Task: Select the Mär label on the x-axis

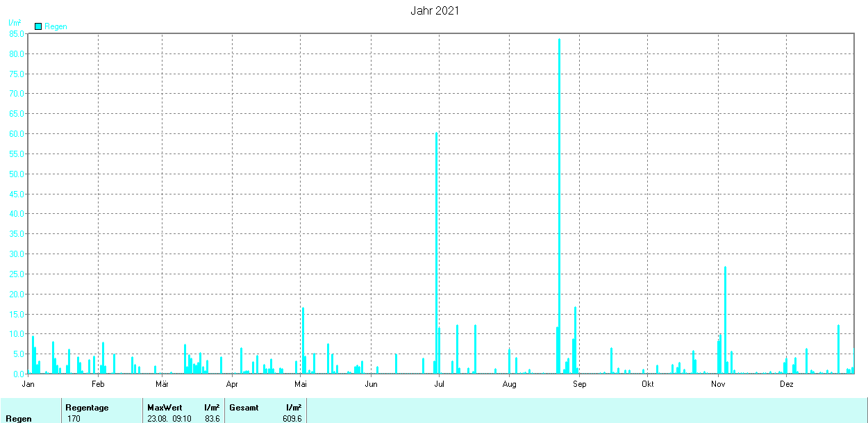Action: coord(162,383)
